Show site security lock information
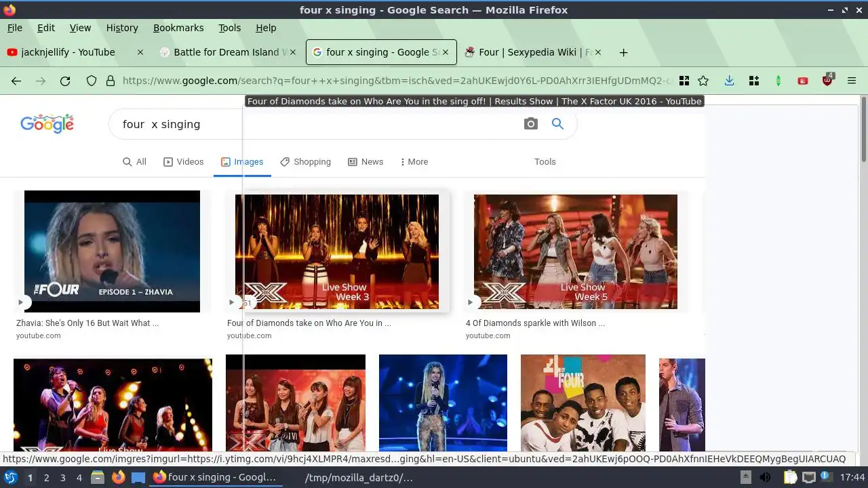Viewport: 868px width, 488px height. point(111,81)
